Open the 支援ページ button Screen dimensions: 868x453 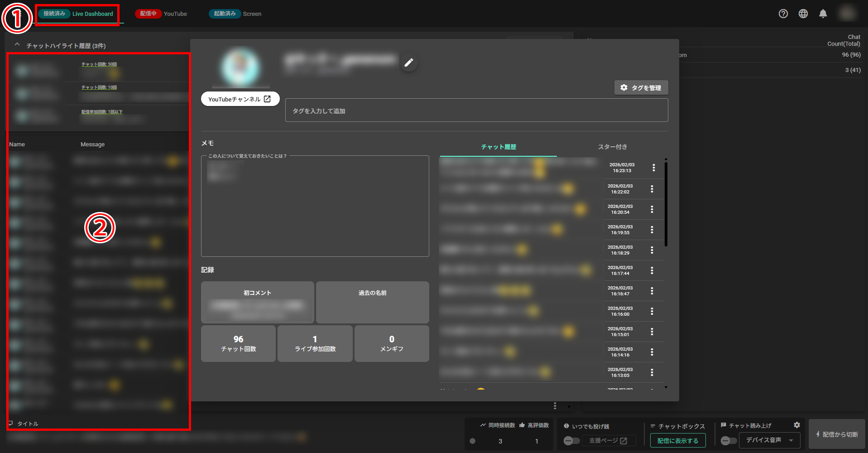click(x=608, y=441)
